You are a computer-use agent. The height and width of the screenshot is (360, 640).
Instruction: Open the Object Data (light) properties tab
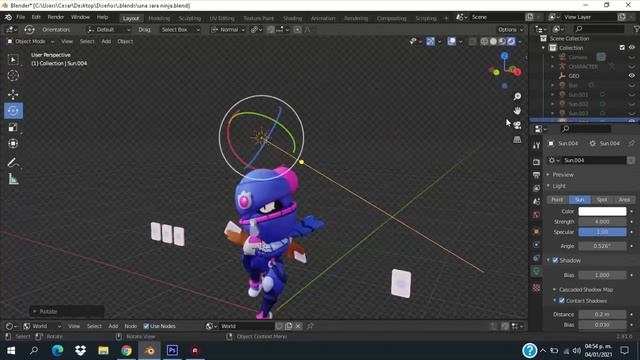point(536,271)
